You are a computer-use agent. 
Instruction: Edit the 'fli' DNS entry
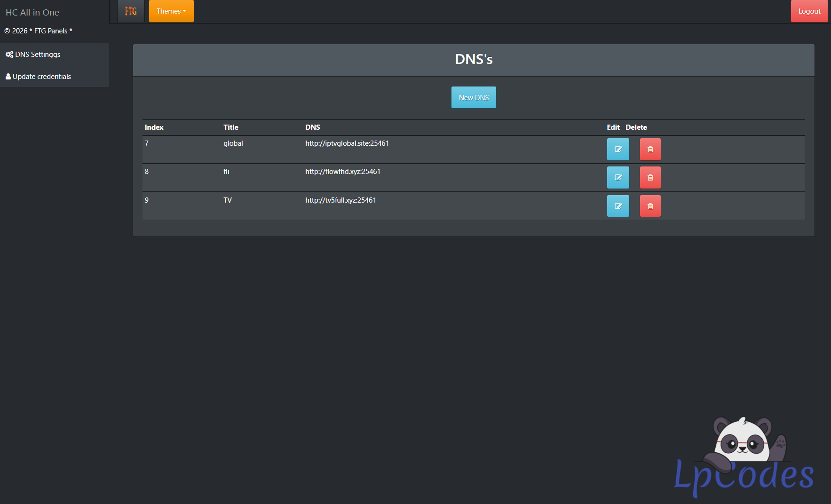point(617,178)
